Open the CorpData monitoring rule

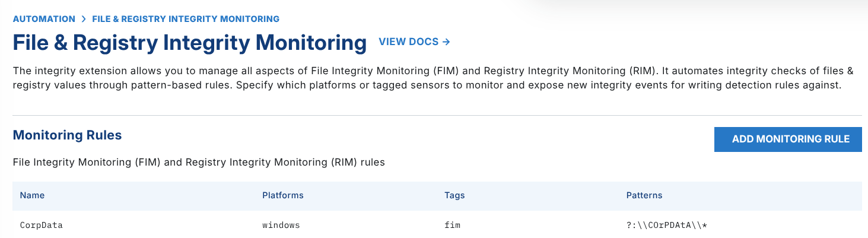tap(41, 226)
